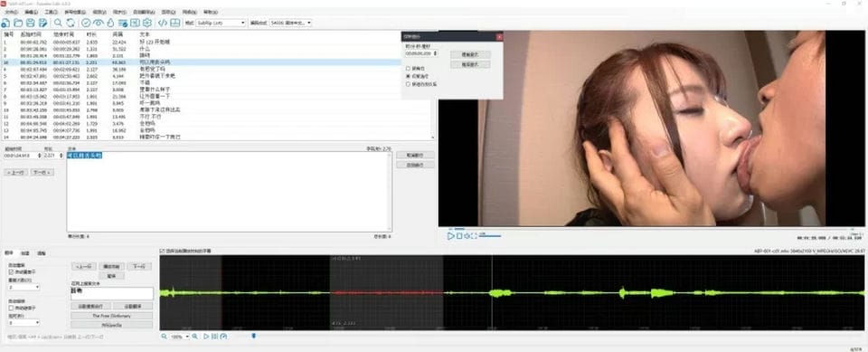This screenshot has width=868, height=352.
Task: Click the Save As toolbar icon
Action: pyautogui.click(x=42, y=23)
